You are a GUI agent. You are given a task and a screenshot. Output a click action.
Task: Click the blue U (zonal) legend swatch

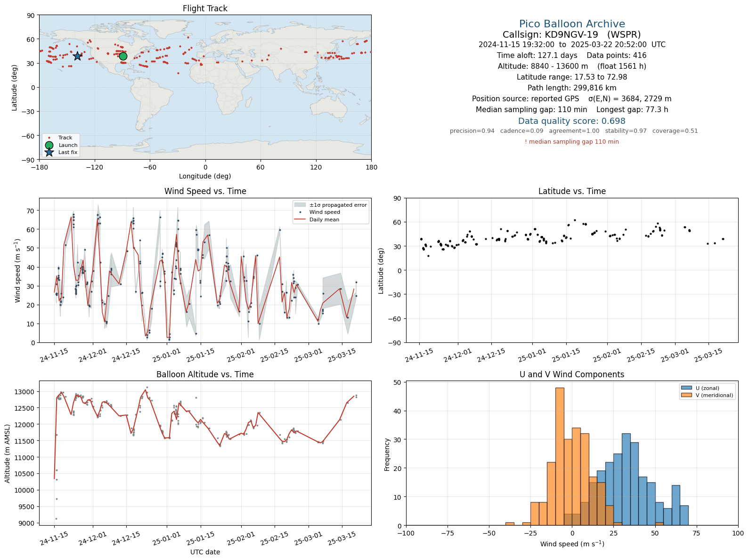click(686, 388)
